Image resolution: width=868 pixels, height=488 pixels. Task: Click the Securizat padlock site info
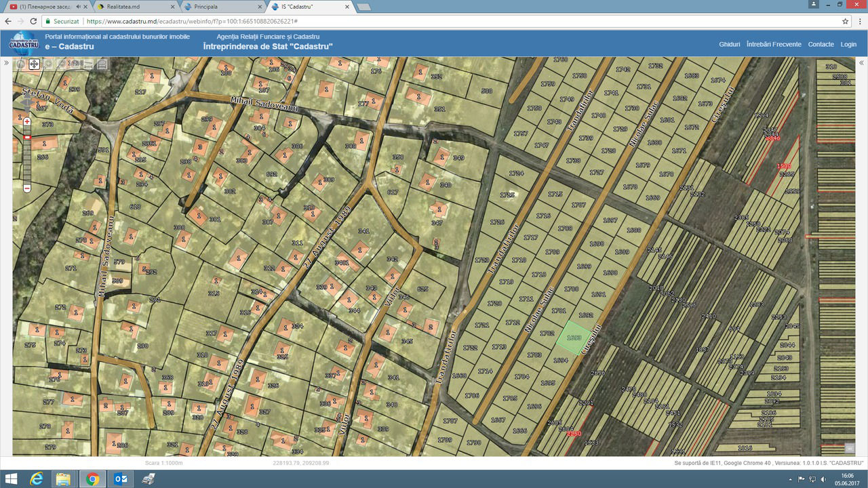(62, 21)
